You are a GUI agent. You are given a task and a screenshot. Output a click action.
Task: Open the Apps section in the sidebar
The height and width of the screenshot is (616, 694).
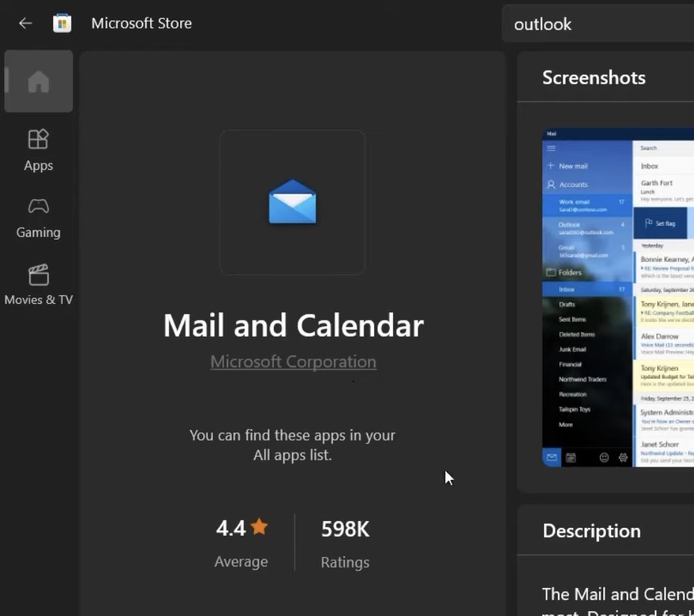(38, 151)
